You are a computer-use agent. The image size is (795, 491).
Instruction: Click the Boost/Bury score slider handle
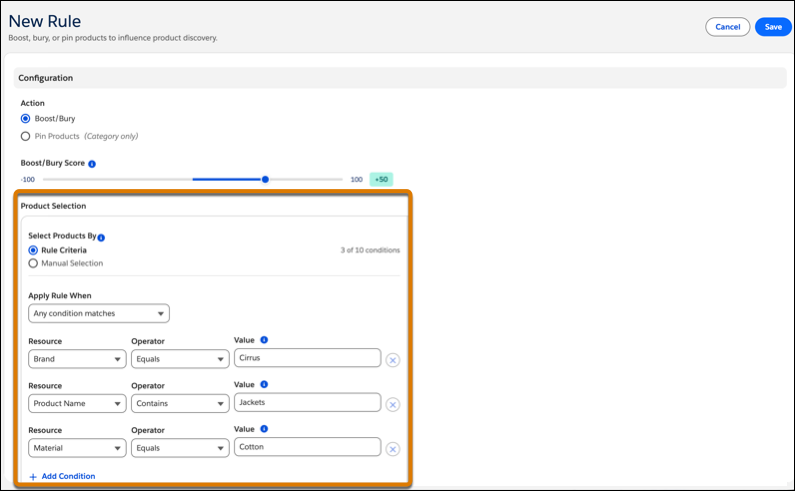click(x=265, y=180)
